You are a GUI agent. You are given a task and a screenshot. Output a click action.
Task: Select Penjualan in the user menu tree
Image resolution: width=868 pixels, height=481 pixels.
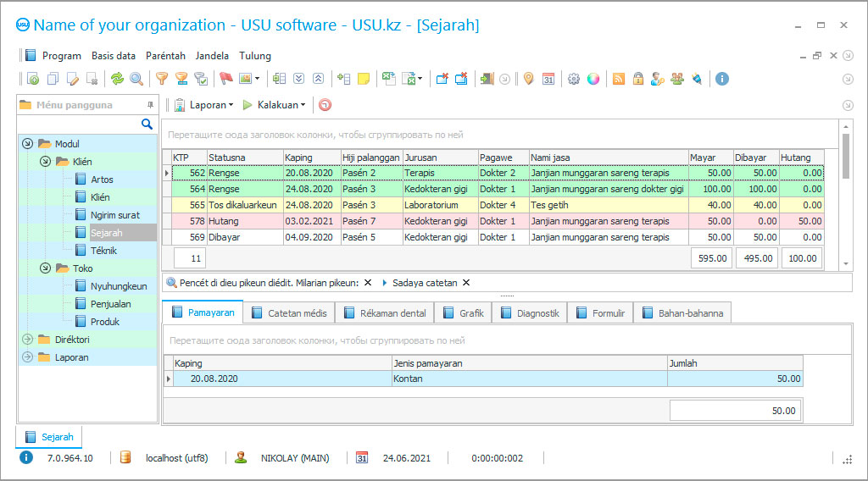(x=110, y=304)
